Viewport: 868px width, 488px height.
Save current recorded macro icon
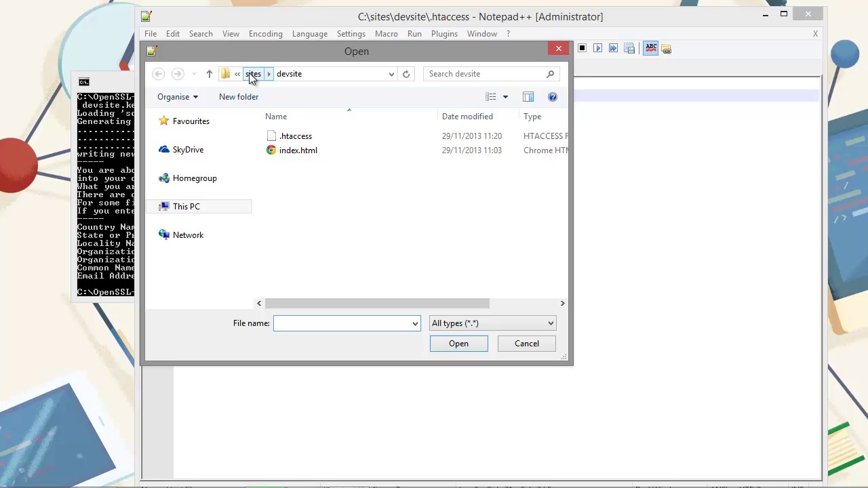[x=629, y=48]
